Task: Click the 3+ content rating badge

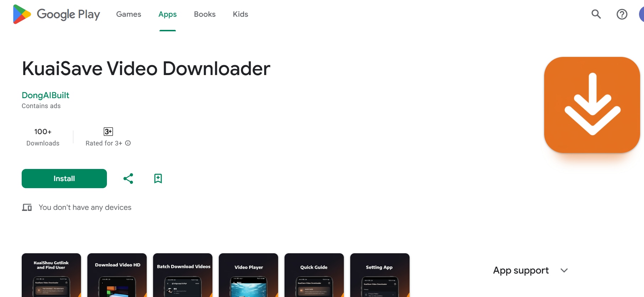Action: (108, 132)
